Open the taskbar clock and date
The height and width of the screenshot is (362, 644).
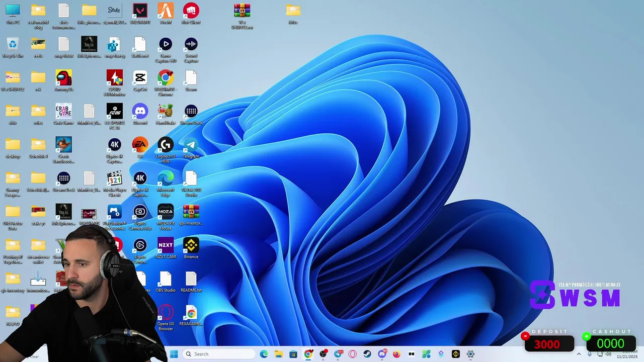tap(627, 354)
